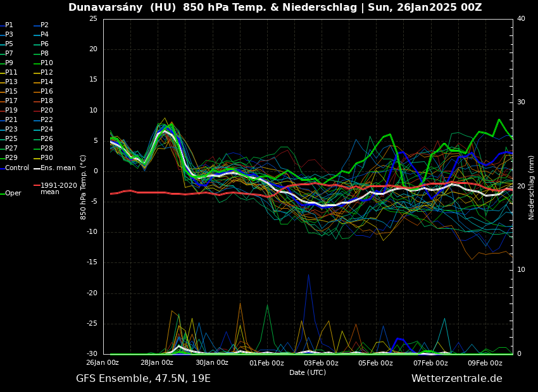Viewport: 538px width, 392px height.
Task: Select the Control run legend entry
Action: (17, 168)
